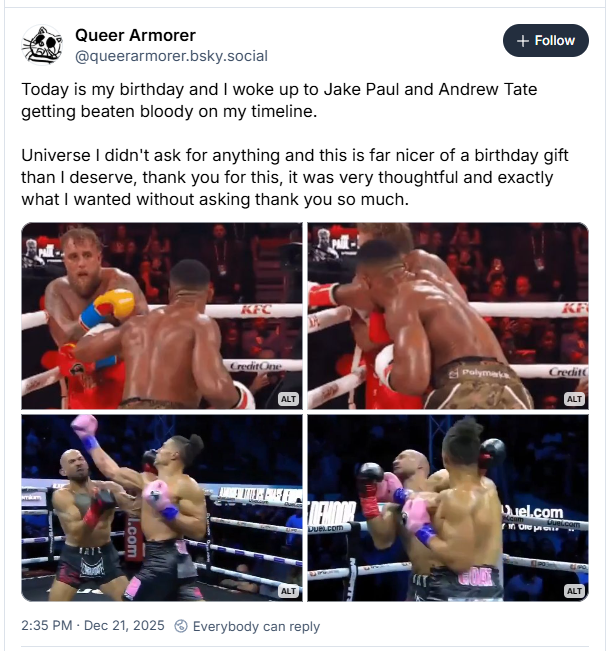Click the first paragraph mentioning Jake Paul
Viewport: 611px width, 651px height.
coord(279,100)
